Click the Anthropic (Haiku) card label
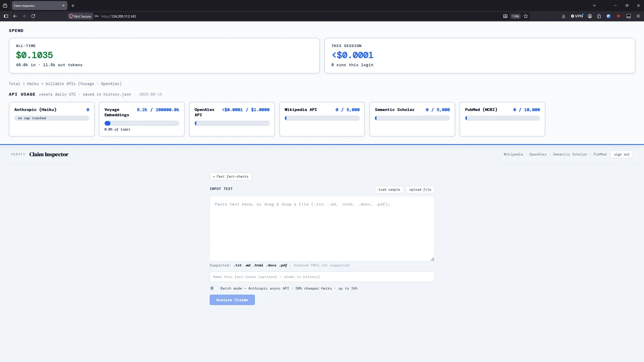Screen dimensions: 644x362 tap(35, 110)
